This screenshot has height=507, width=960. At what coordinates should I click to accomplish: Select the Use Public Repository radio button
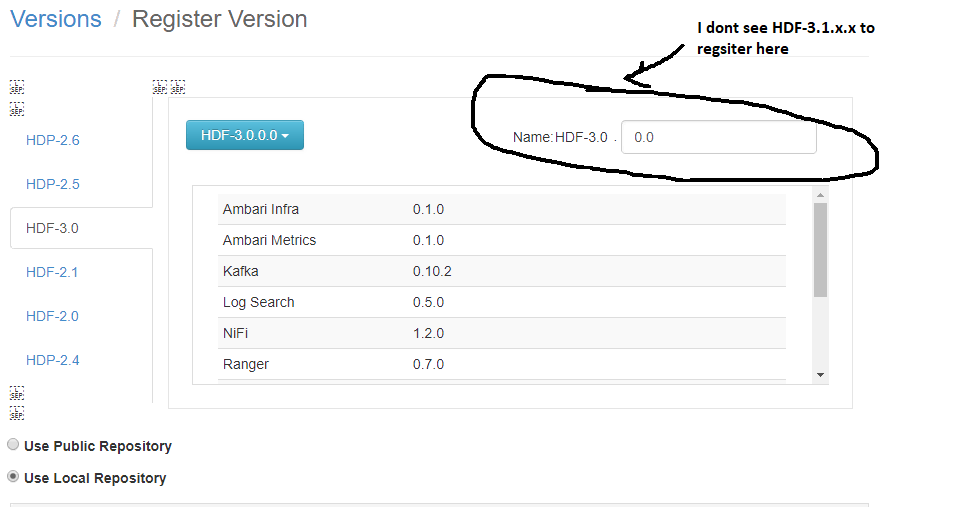[x=13, y=445]
